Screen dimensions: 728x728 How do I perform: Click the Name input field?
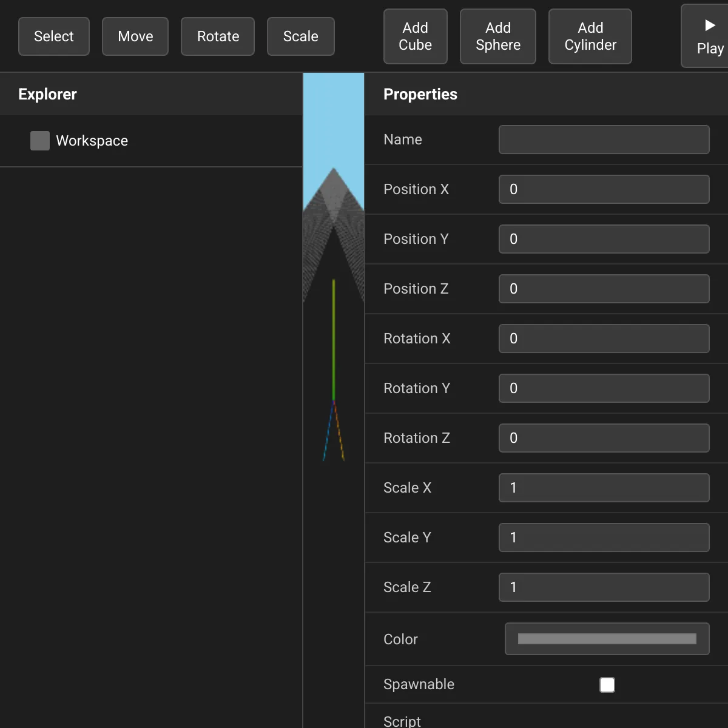coord(604,140)
